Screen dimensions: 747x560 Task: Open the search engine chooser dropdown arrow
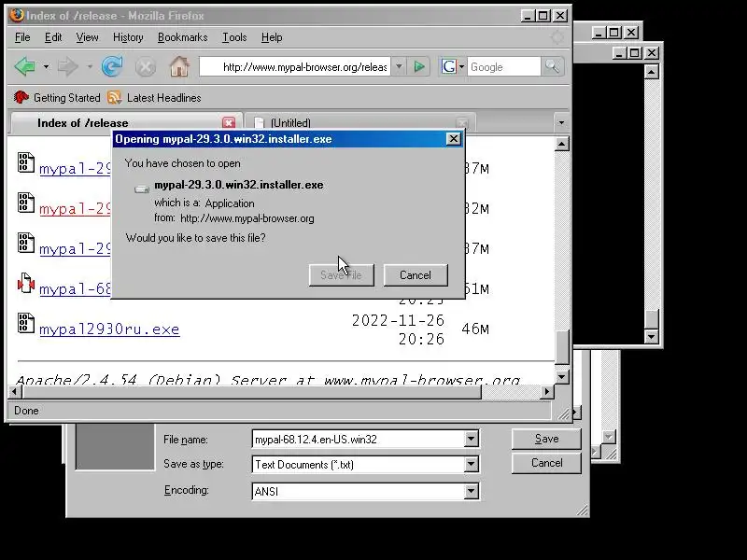coord(461,66)
